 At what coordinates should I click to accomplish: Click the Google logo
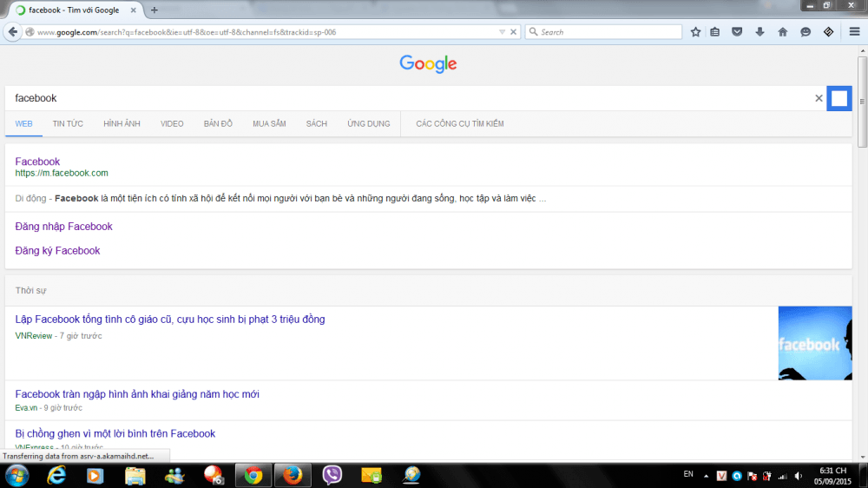428,63
